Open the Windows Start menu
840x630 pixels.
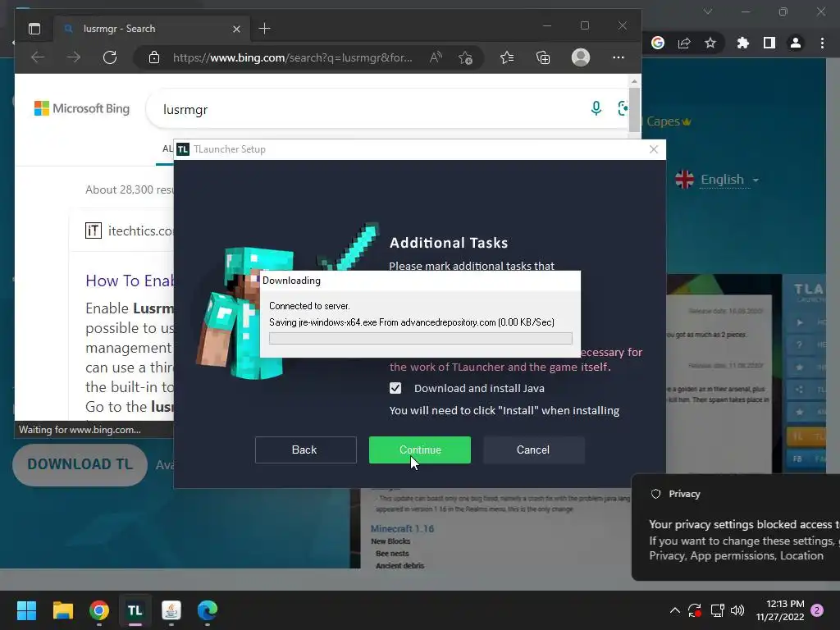(x=26, y=610)
